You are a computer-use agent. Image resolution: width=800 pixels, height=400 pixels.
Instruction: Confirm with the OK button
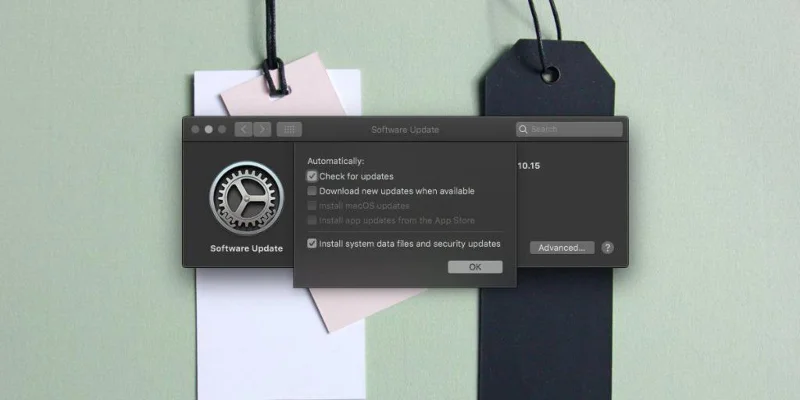[475, 267]
